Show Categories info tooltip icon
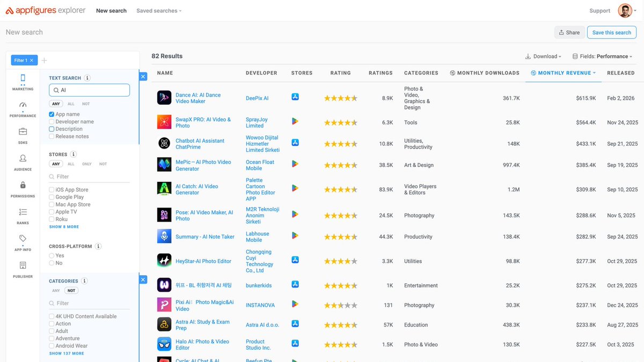The image size is (644, 362). [x=84, y=281]
